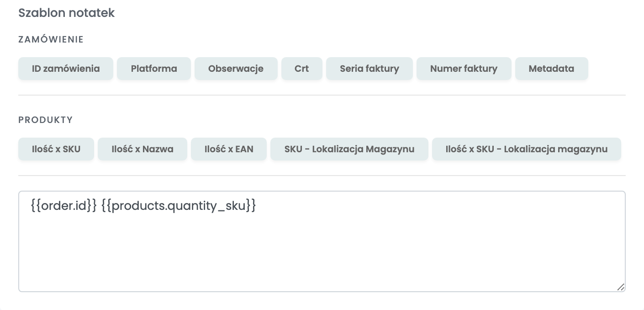Grab the textarea resize handle

621,287
